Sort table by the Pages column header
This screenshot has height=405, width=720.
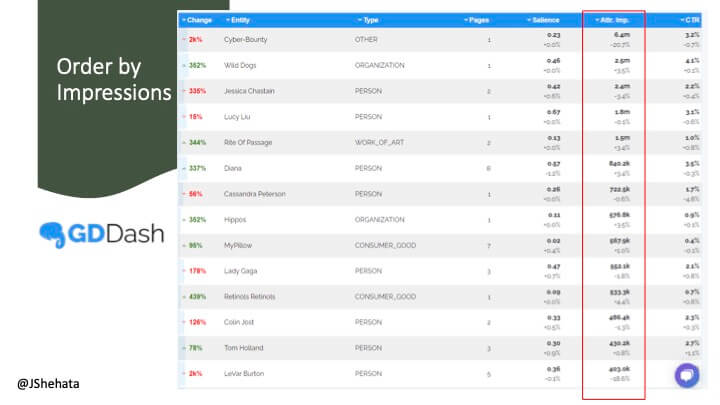(476, 20)
